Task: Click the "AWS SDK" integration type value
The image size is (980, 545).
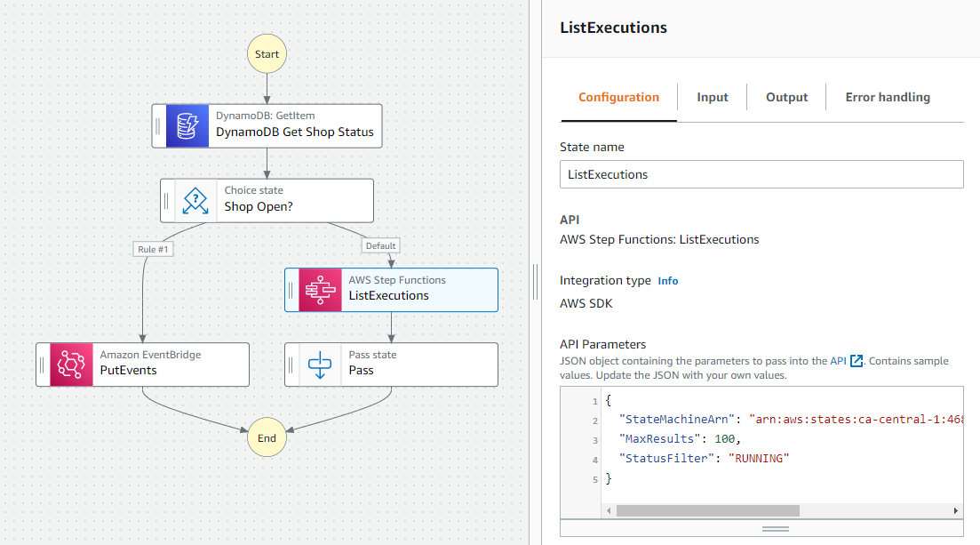Action: (586, 303)
